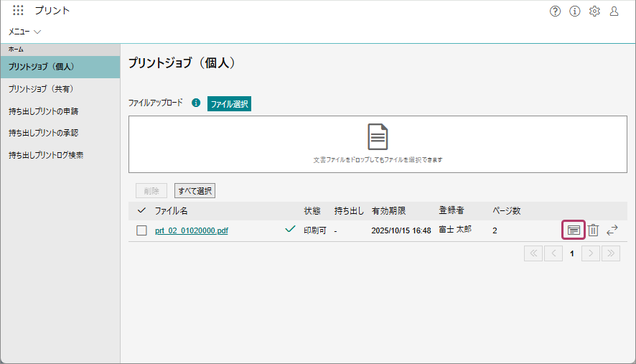Image resolution: width=636 pixels, height=364 pixels.
Task: Click the transfer arrows icon for prt_02_01020000.pdf
Action: [x=612, y=230]
